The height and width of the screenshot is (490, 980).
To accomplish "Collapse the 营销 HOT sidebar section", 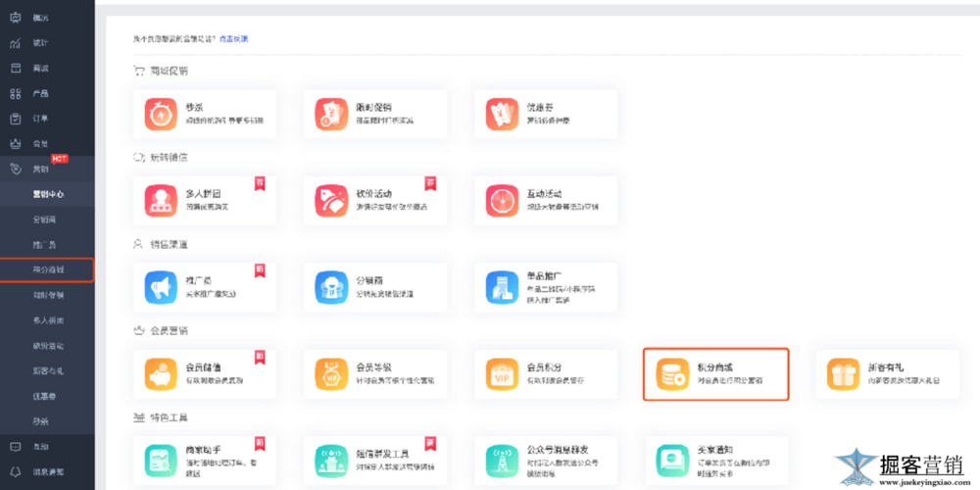I will click(x=41, y=169).
